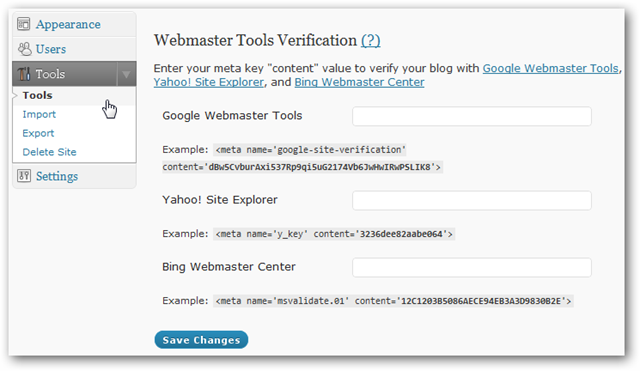Focus the Google Webmaster Tools input field
The width and height of the screenshot is (640, 371).
(472, 116)
